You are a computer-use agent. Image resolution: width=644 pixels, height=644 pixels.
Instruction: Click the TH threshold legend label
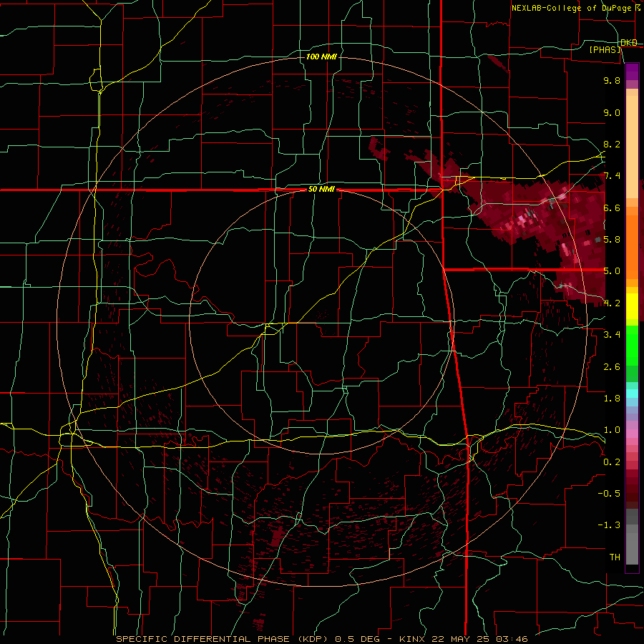615,557
